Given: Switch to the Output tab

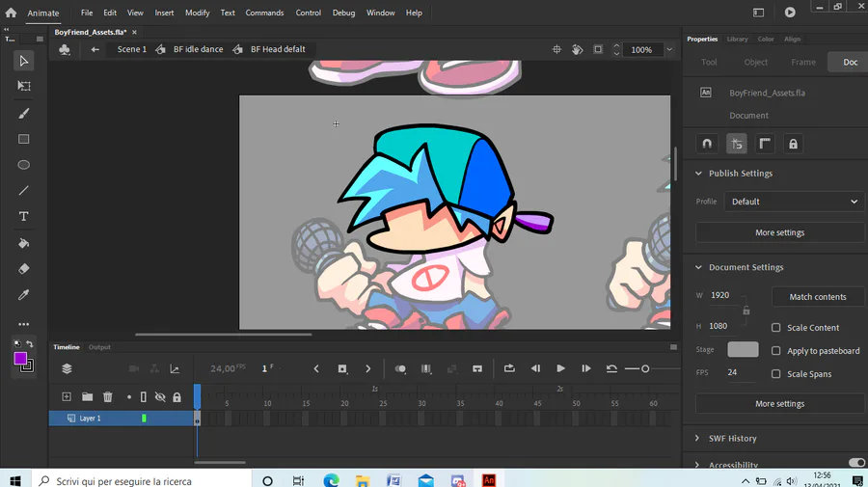Looking at the screenshot, I should point(99,347).
